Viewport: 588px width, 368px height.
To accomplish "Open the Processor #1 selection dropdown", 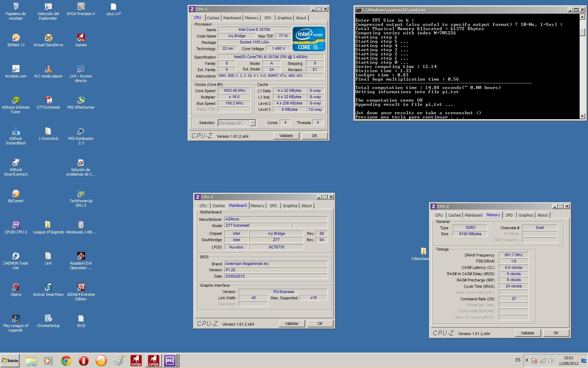I will (237, 123).
